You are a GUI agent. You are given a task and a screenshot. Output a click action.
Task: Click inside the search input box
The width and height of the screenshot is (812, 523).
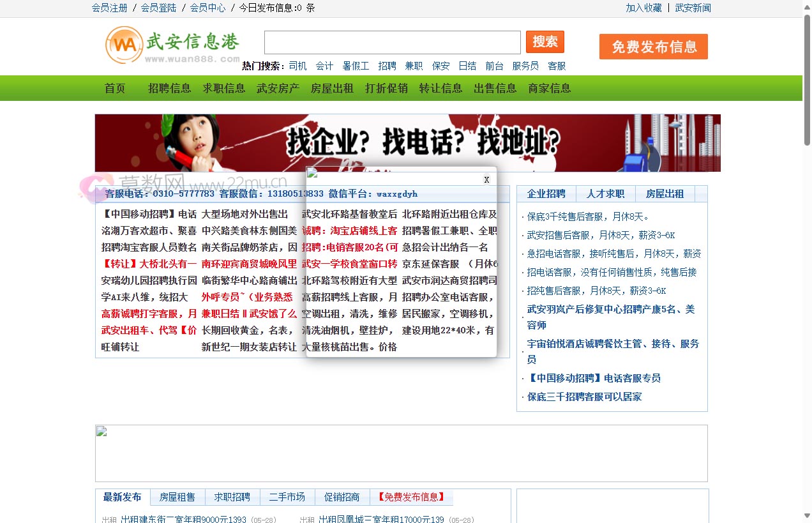pyautogui.click(x=392, y=42)
